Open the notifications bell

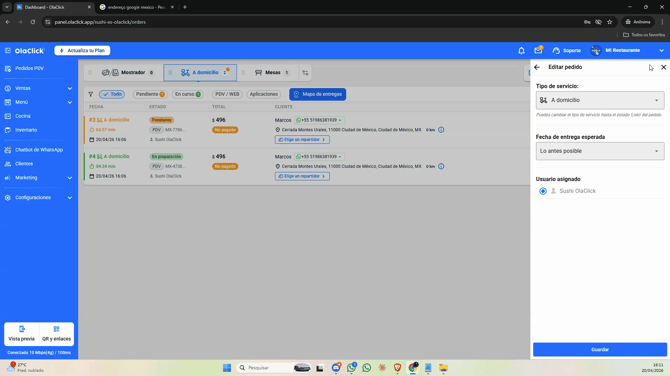pos(521,50)
